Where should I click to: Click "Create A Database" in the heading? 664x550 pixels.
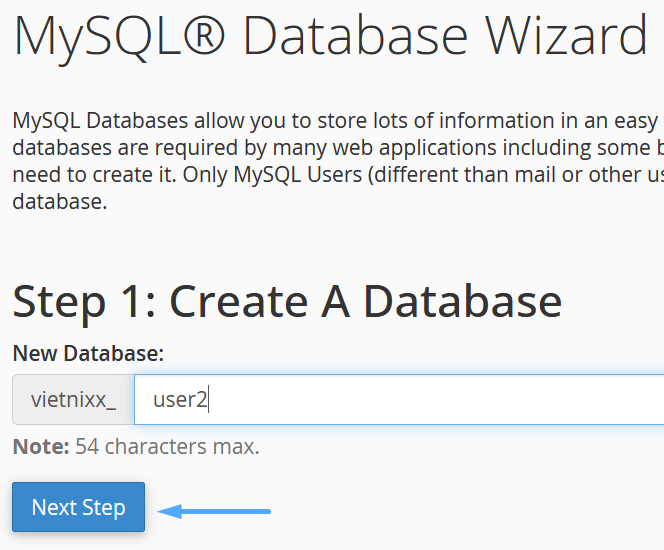pyautogui.click(x=366, y=300)
